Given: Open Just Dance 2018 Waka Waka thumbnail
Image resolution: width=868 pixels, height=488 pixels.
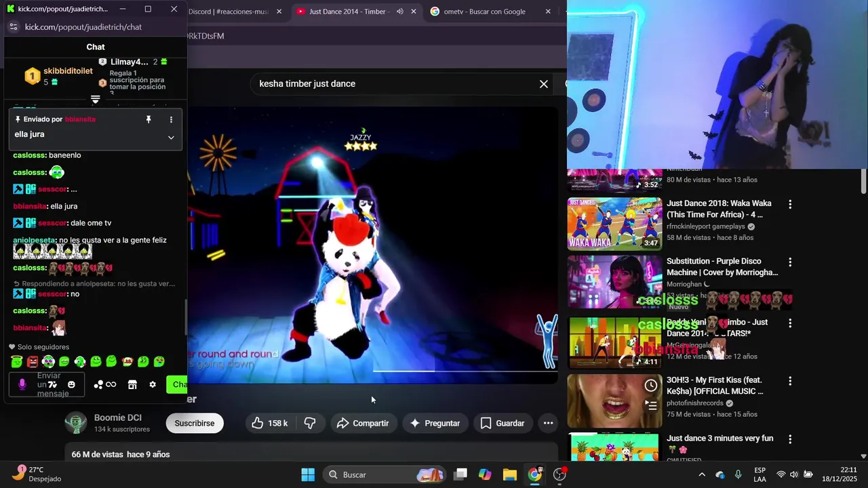Looking at the screenshot, I should (x=614, y=224).
